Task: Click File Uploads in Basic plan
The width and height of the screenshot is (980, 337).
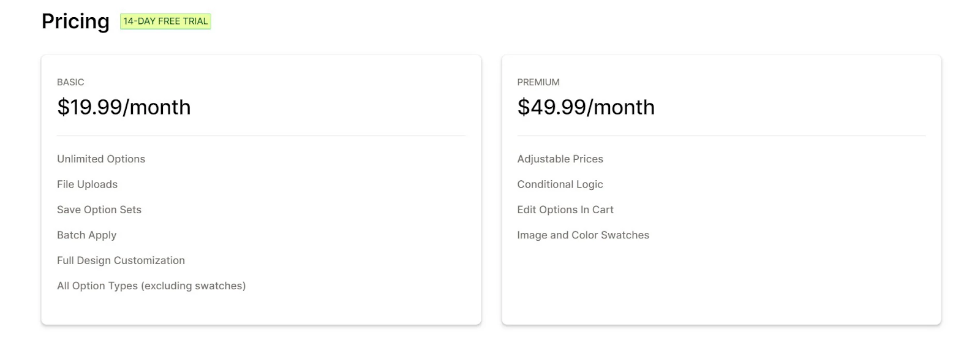Action: 87,184
